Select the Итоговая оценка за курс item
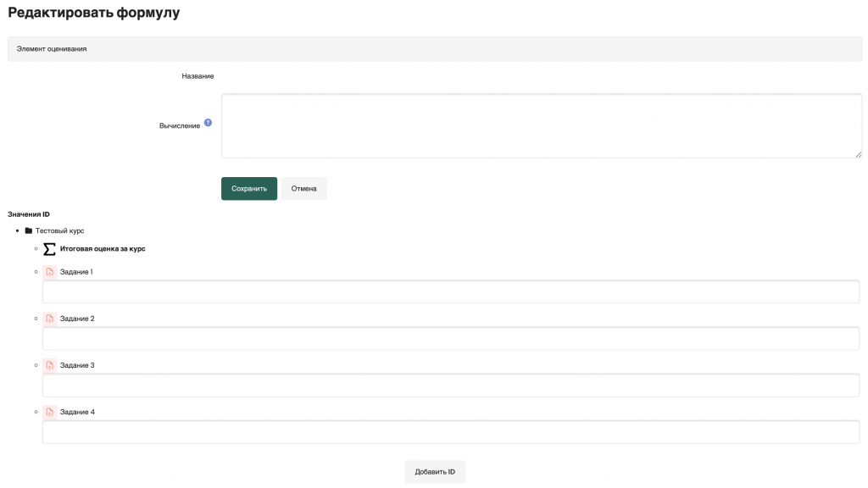 click(x=103, y=249)
